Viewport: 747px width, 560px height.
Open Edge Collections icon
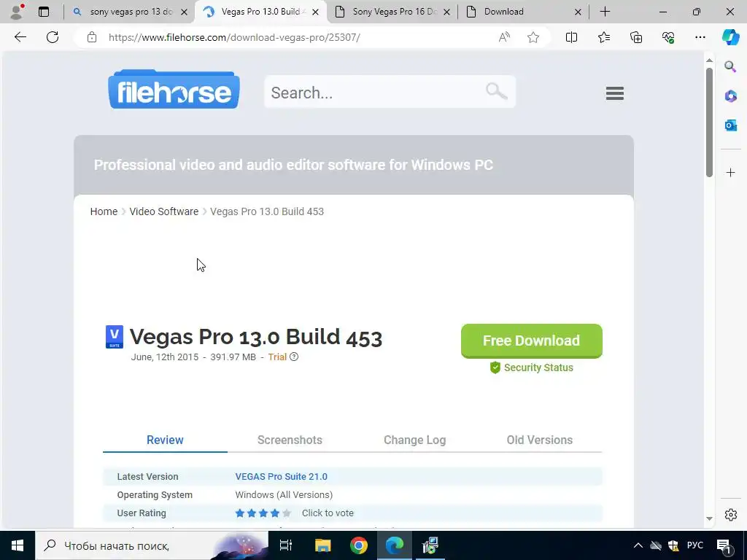tap(636, 37)
